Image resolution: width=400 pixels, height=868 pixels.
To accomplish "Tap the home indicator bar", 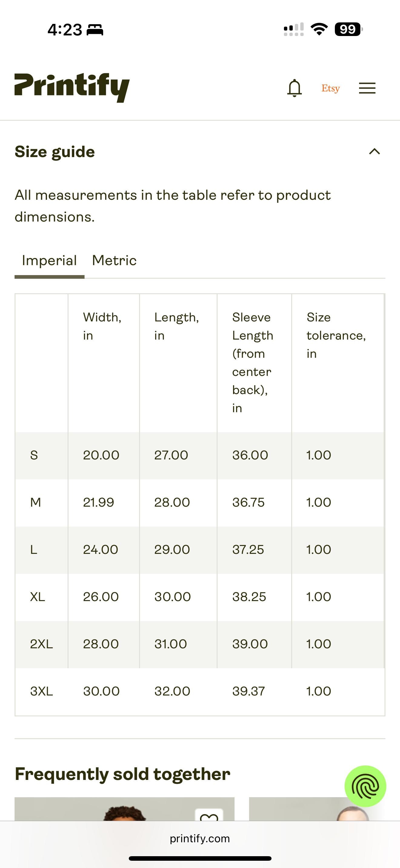I will pyautogui.click(x=200, y=858).
